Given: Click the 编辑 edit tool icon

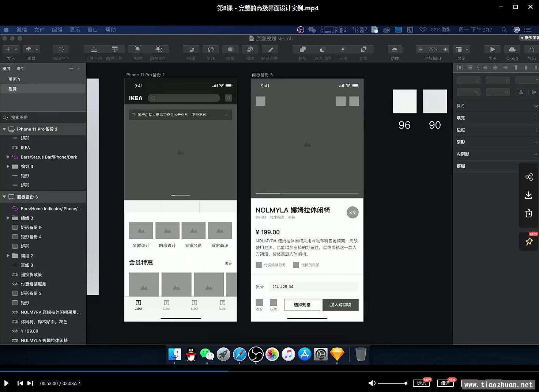Looking at the screenshot, I should tap(191, 49).
